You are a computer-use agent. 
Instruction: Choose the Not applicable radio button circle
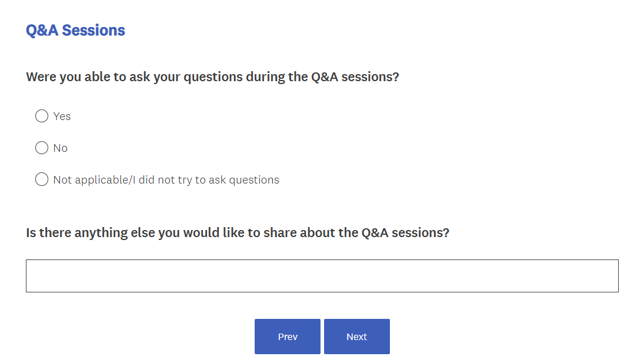point(42,179)
